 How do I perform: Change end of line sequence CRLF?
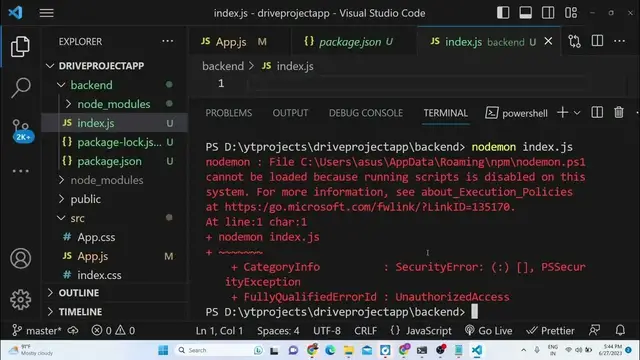[x=365, y=330]
